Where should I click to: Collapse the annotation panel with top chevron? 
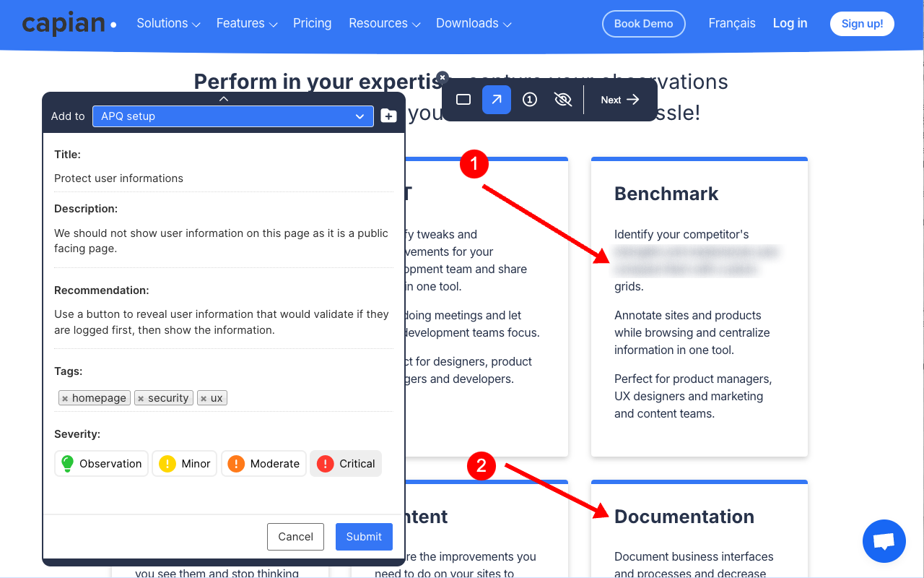click(x=224, y=98)
